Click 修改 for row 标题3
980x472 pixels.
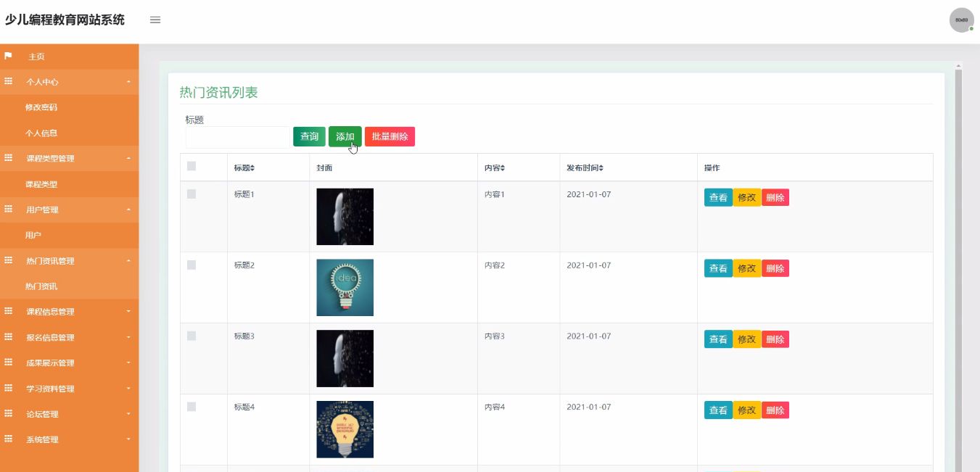(x=747, y=339)
